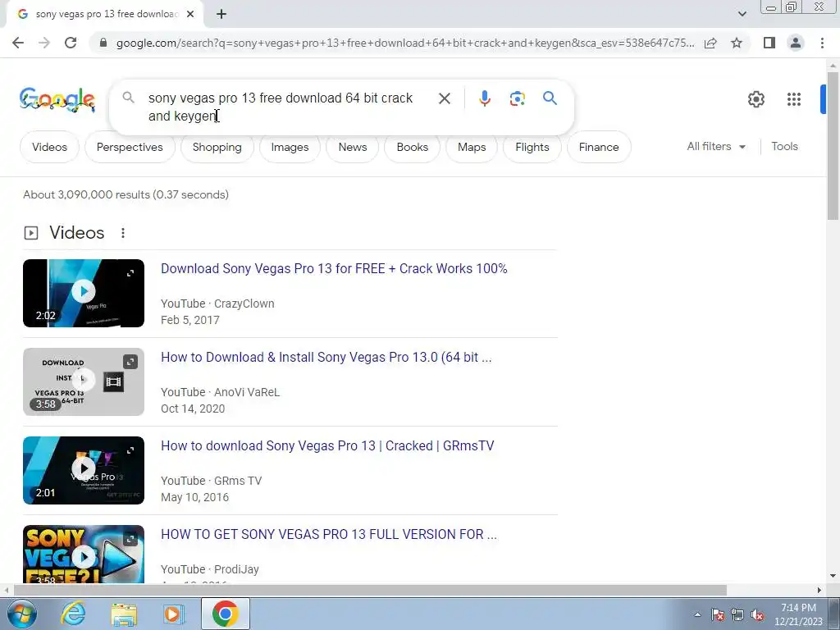
Task: Open Windows Media Player on taskbar
Action: point(173,614)
